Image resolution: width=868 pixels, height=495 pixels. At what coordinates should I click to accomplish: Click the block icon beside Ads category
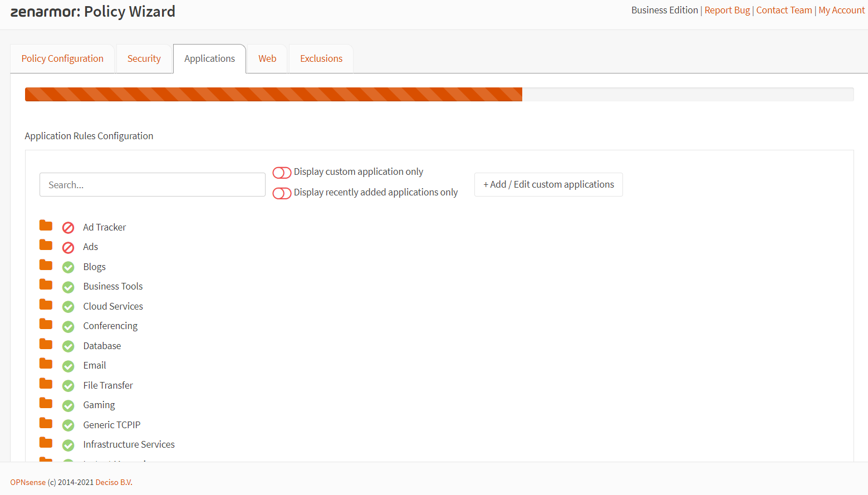pos(68,247)
